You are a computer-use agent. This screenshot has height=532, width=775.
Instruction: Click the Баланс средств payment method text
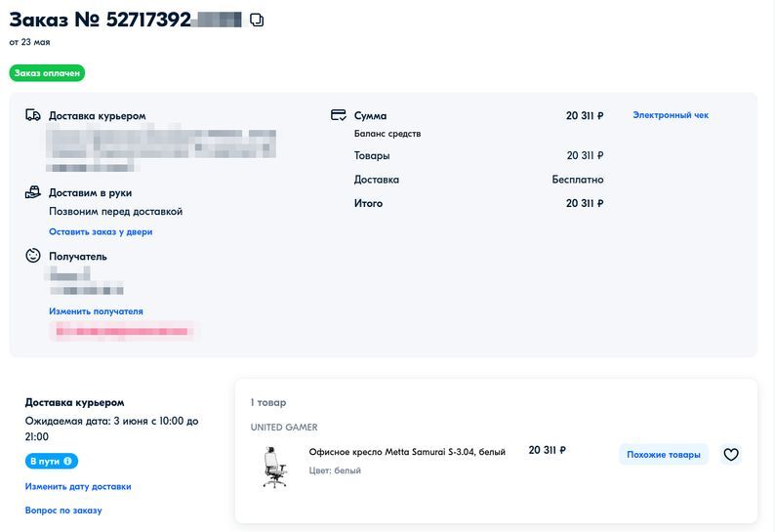(387, 134)
